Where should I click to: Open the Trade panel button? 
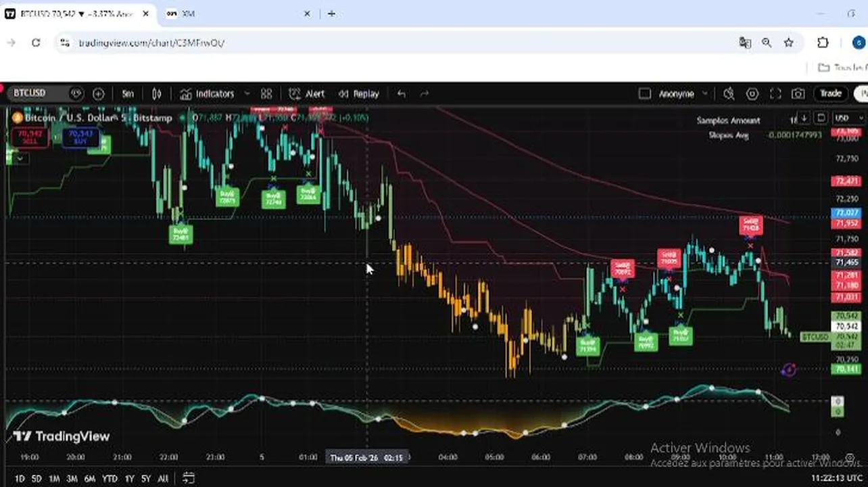coord(831,94)
